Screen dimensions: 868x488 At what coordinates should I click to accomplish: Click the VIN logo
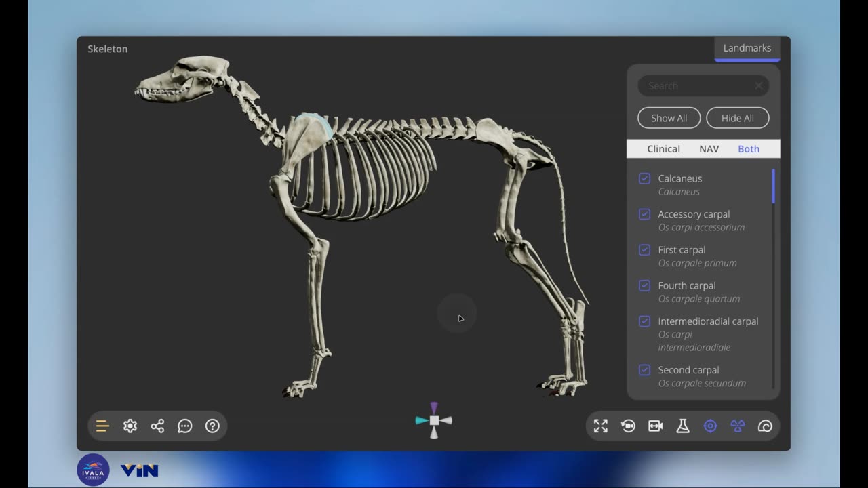point(139,470)
